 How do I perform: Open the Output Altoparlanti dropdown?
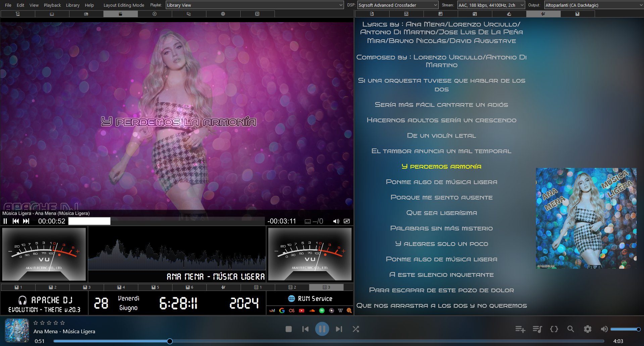tap(594, 5)
